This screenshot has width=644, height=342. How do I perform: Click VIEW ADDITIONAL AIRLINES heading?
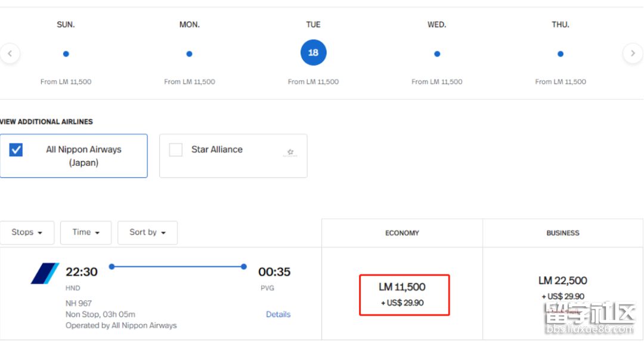coord(47,122)
